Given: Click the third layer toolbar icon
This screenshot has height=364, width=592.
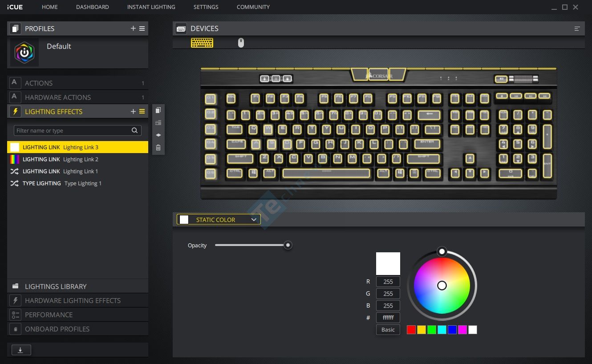Looking at the screenshot, I should coord(158,135).
